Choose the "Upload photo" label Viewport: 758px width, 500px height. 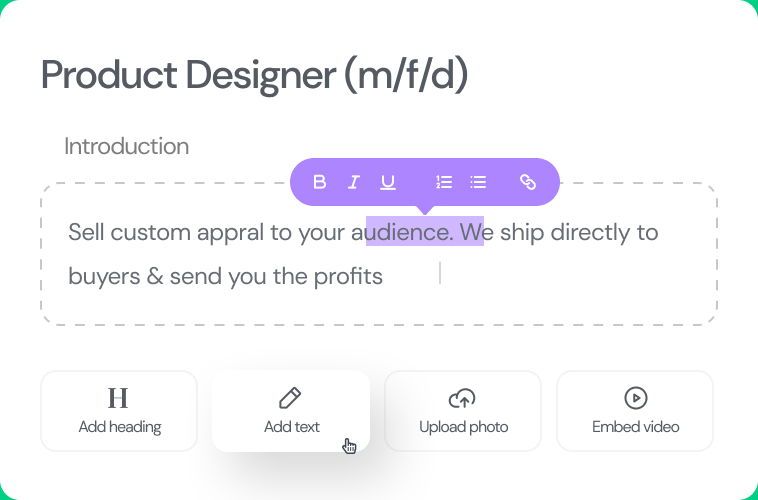coord(463,427)
